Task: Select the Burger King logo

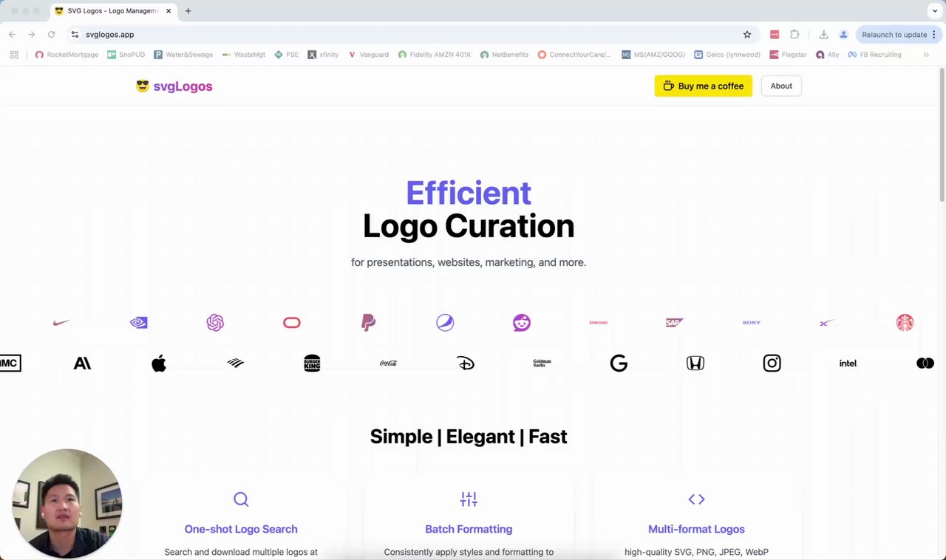Action: tap(312, 363)
